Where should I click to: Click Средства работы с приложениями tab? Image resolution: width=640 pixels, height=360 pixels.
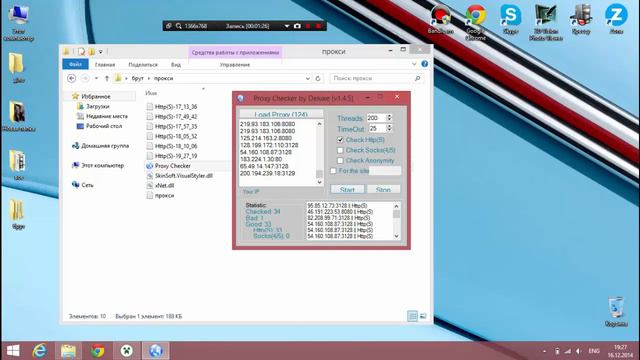(235, 52)
